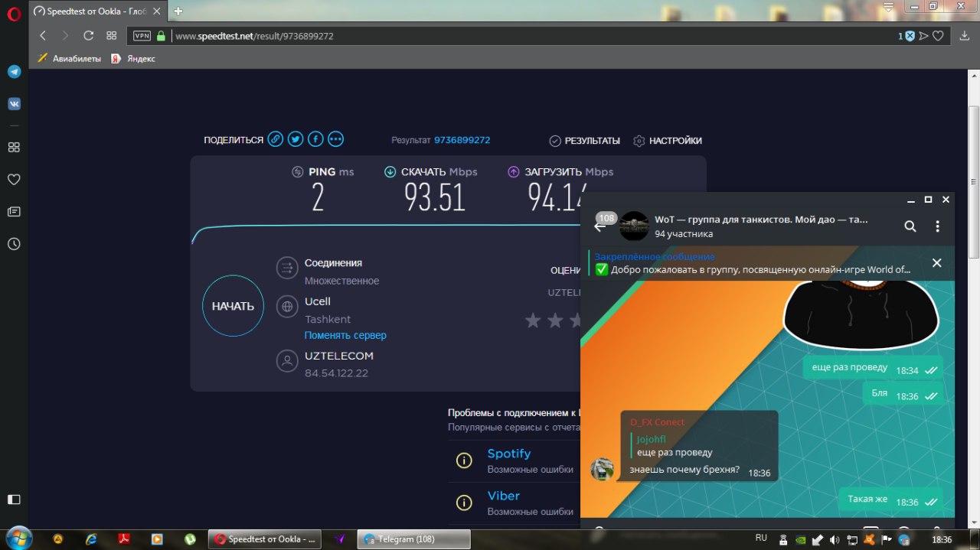
Task: Open Speed Dial from the sidebar grid icon
Action: pos(14,147)
